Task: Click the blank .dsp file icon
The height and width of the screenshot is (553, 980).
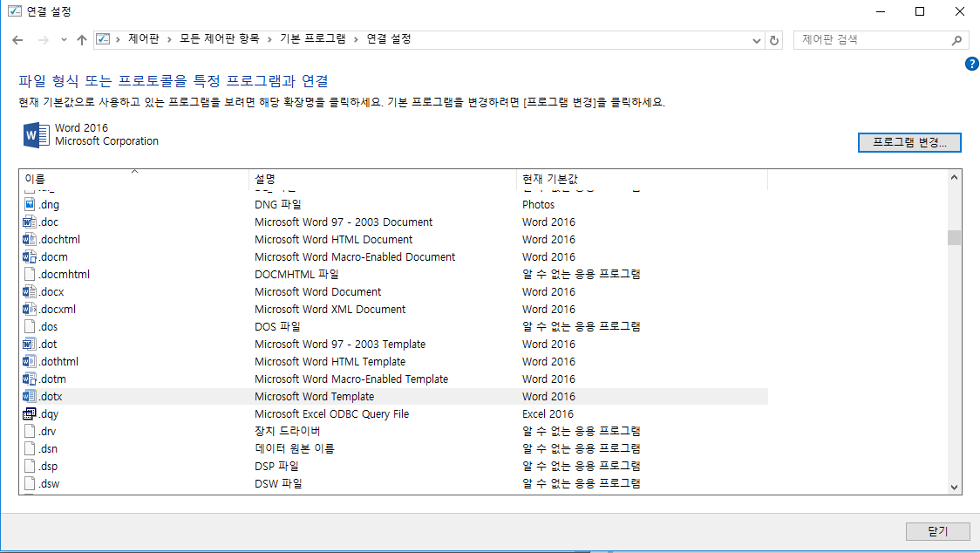Action: (x=30, y=466)
